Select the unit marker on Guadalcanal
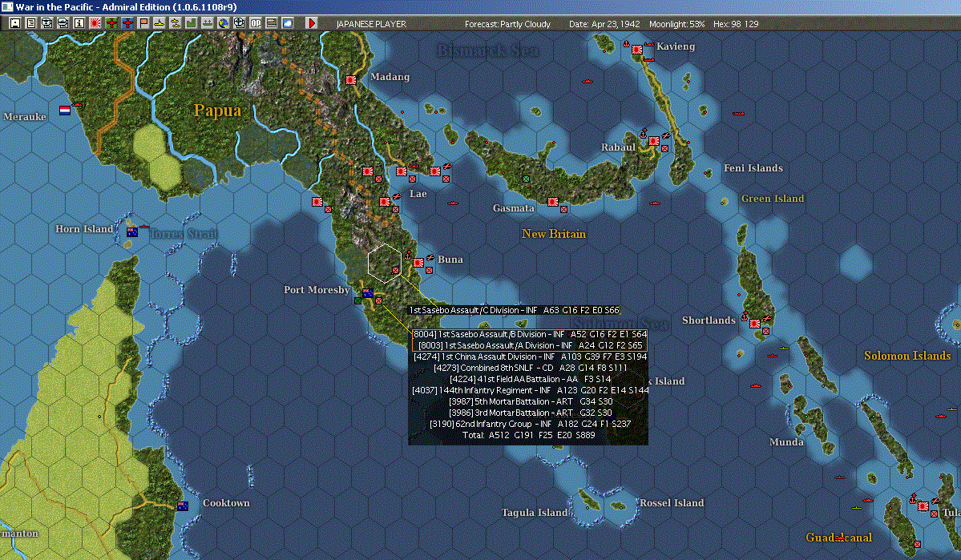Screen dimensions: 961x560 coord(917,544)
